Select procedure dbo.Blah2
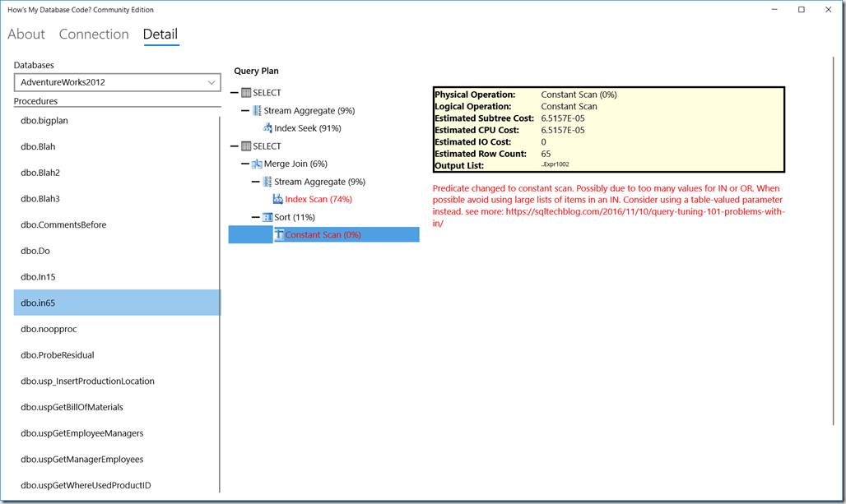The width and height of the screenshot is (846, 504). pos(117,173)
